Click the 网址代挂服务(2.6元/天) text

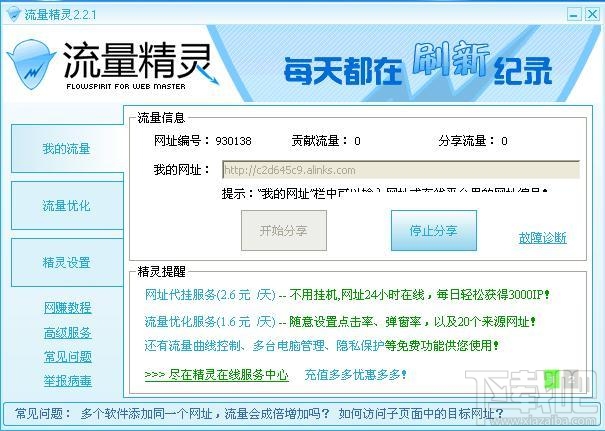(210, 295)
